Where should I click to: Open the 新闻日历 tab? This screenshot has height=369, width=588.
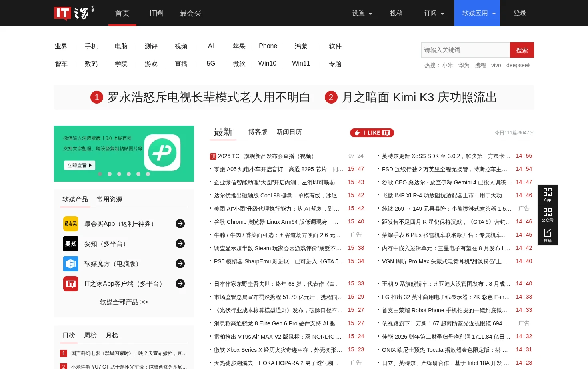[289, 132]
